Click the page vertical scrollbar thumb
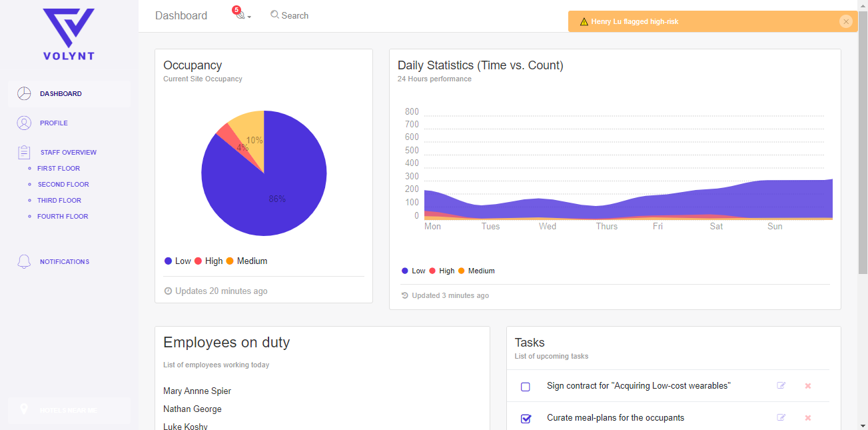 pyautogui.click(x=863, y=141)
